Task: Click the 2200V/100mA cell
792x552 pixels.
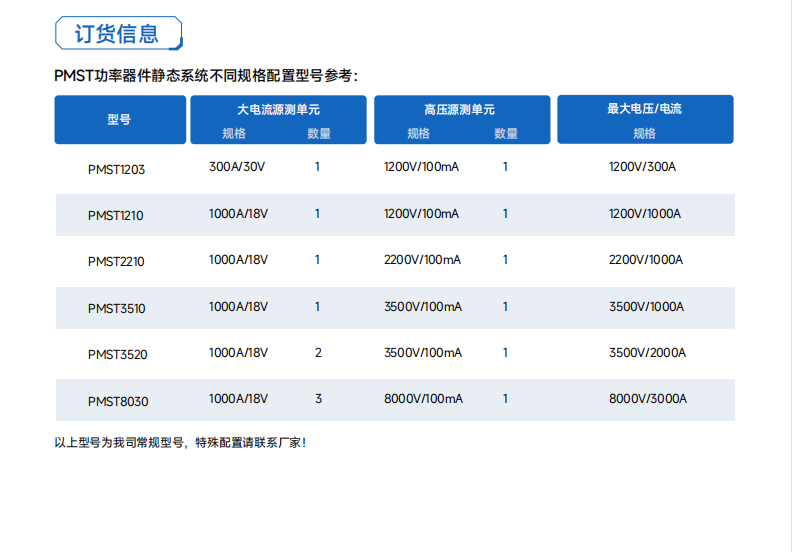Action: pyautogui.click(x=422, y=260)
